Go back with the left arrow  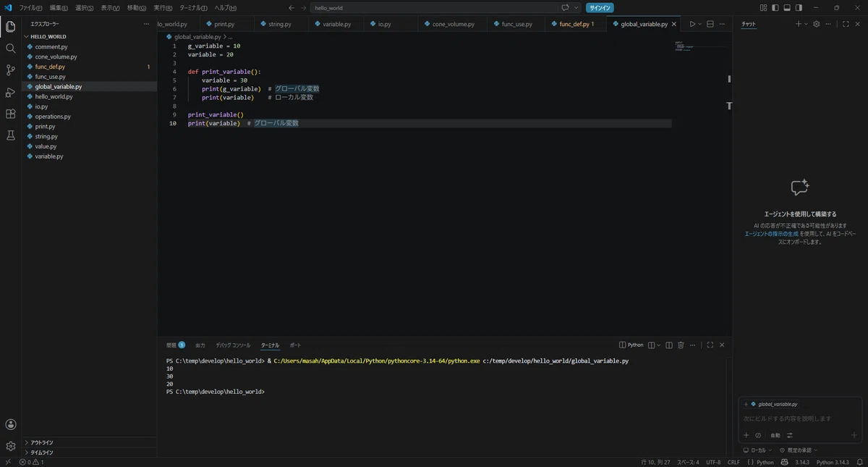292,8
